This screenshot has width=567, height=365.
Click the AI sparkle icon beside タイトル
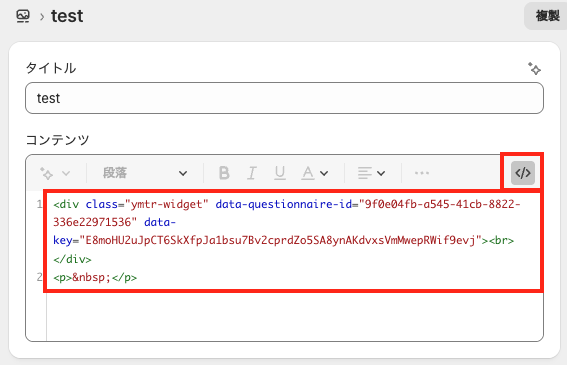pyautogui.click(x=534, y=68)
